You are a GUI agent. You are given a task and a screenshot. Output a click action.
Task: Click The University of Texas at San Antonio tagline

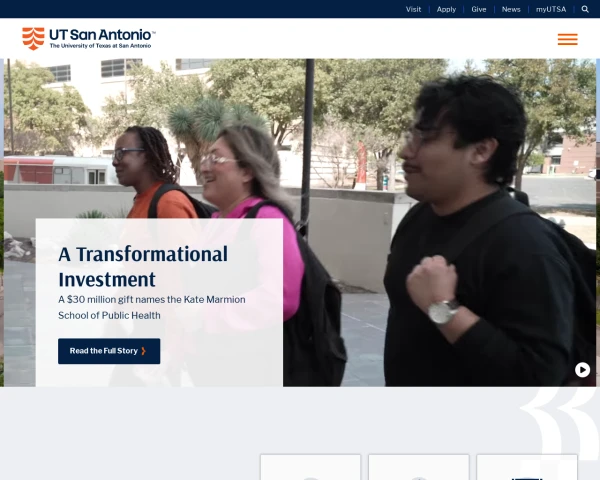(x=100, y=46)
